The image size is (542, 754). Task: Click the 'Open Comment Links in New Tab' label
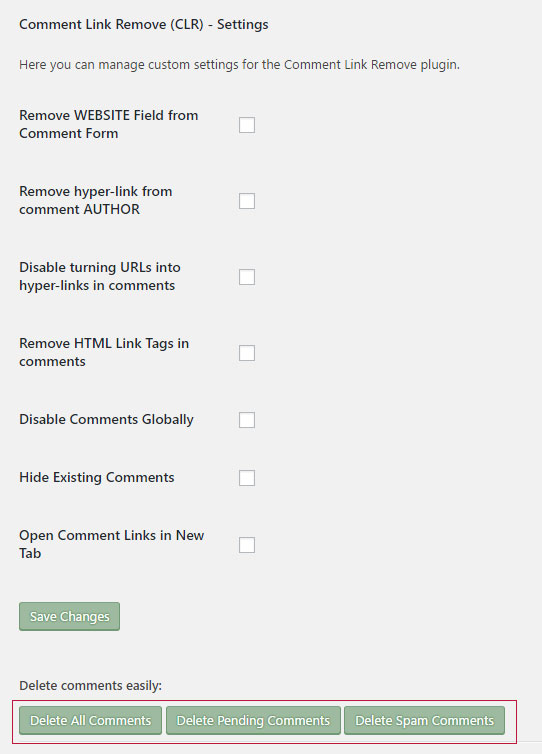click(x=112, y=544)
